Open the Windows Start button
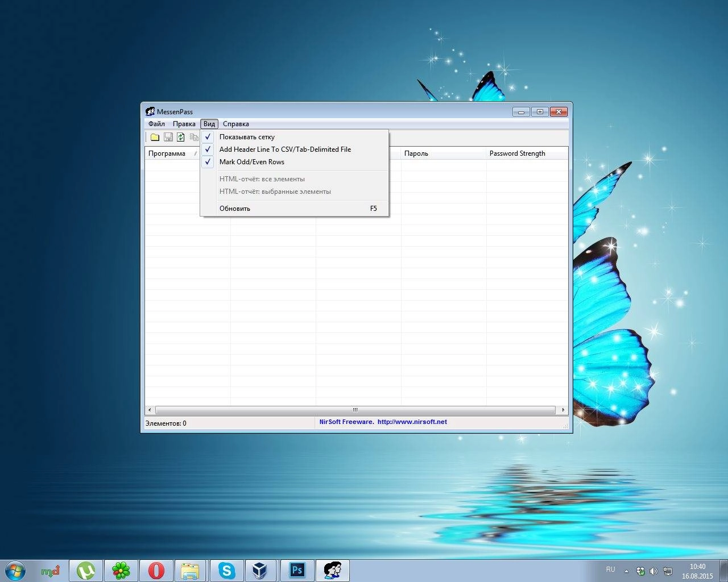Screen dimensions: 728x582 tap(15, 570)
